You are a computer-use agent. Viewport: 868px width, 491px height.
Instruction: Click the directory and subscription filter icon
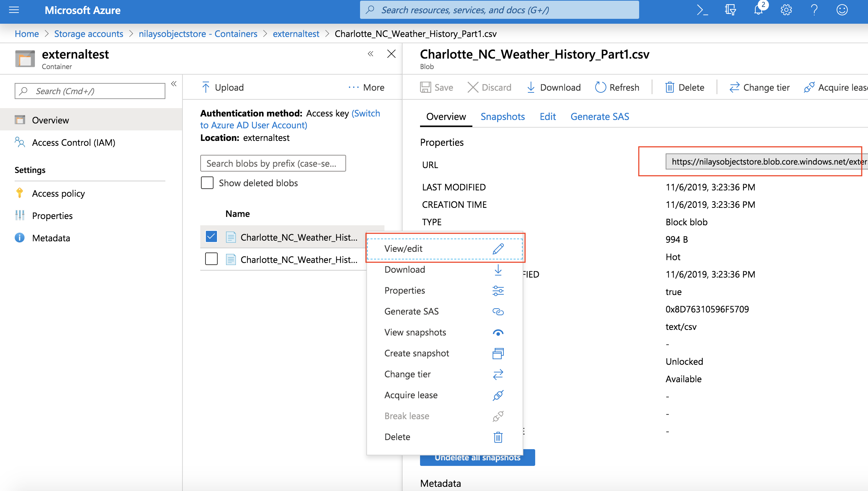pos(730,10)
